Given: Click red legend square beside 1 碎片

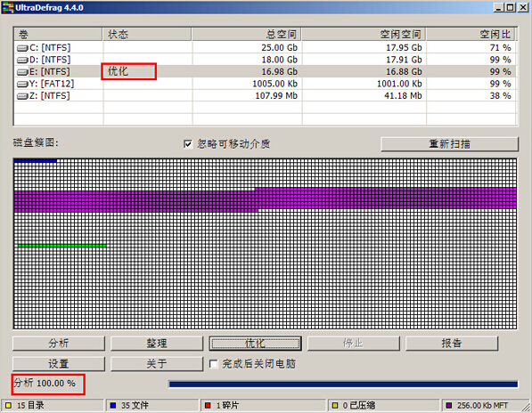Looking at the screenshot, I should (x=208, y=405).
